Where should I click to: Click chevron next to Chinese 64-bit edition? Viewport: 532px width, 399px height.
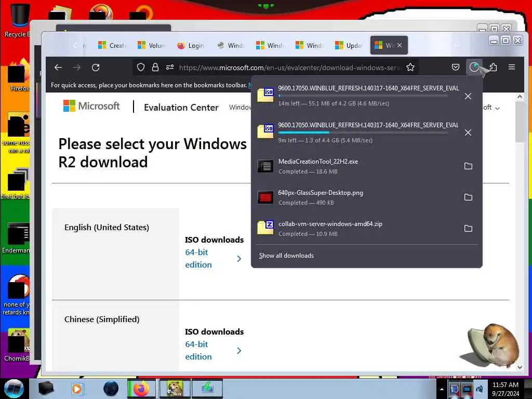point(239,351)
